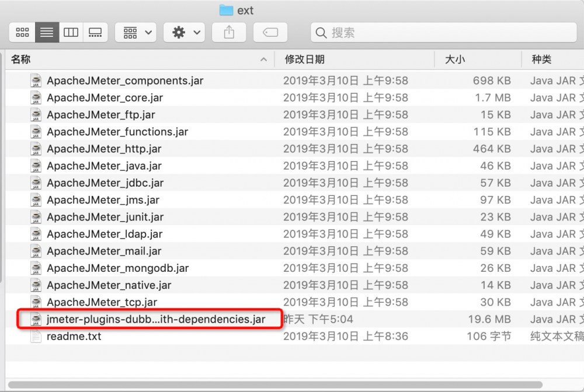Viewport: 584px width, 392px height.
Task: Select file name ApacheJMeter_jdbc.jar
Action: pyautogui.click(x=105, y=183)
